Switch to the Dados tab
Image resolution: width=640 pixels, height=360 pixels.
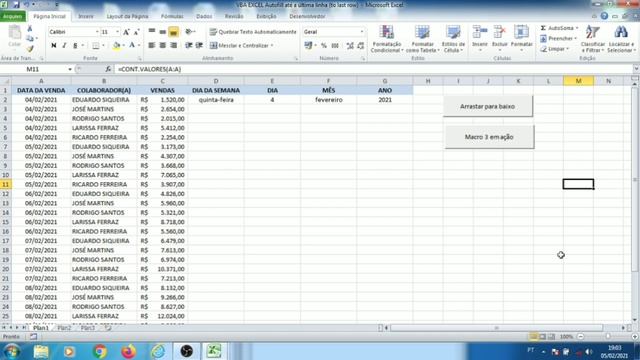[x=204, y=16]
